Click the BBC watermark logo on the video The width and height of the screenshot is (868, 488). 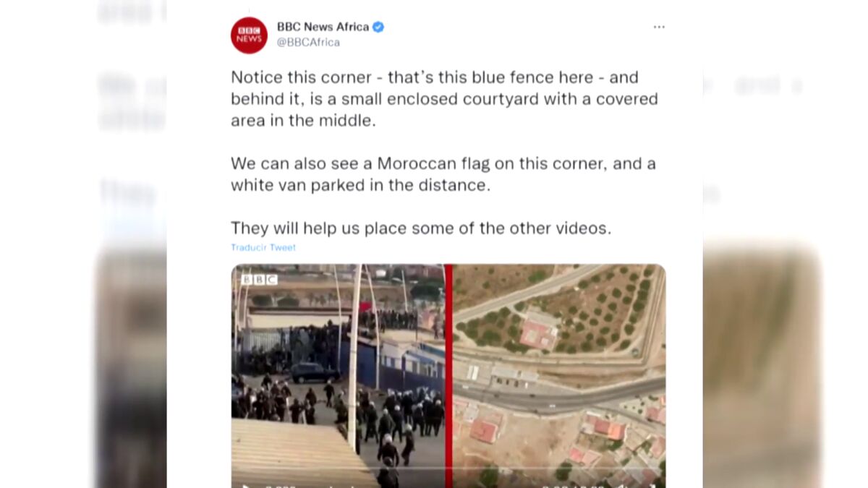point(259,279)
